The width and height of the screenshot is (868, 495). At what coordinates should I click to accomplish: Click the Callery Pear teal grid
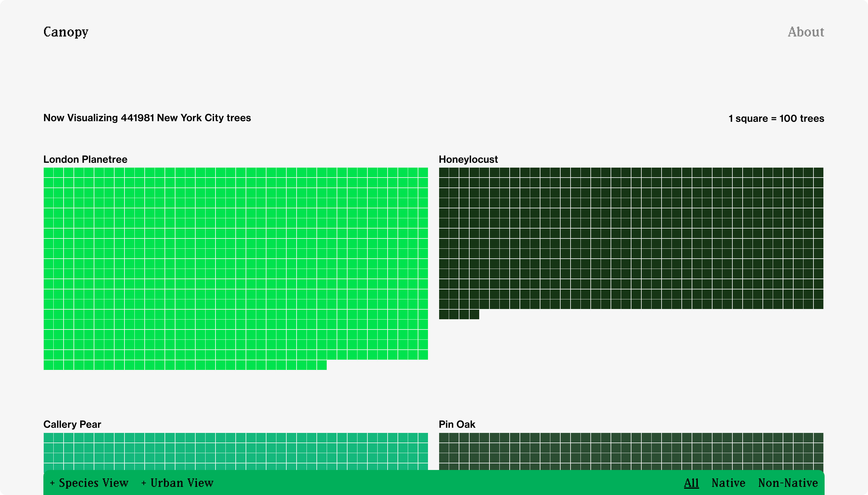235,451
